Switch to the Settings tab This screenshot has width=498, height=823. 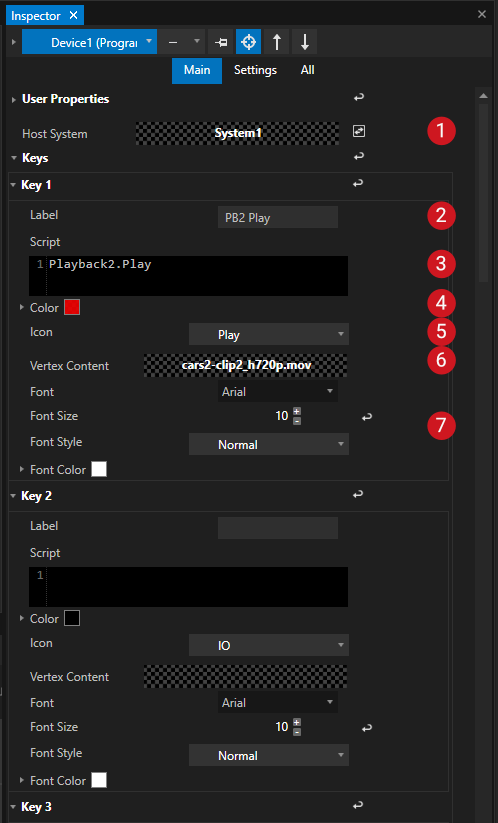pyautogui.click(x=255, y=70)
